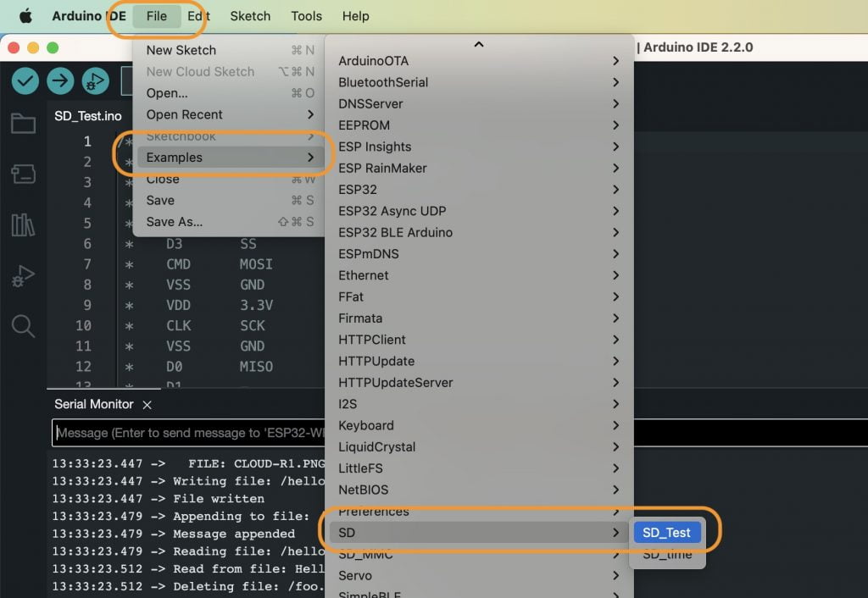The width and height of the screenshot is (868, 598).
Task: Click the Upload arrow button
Action: tap(60, 80)
